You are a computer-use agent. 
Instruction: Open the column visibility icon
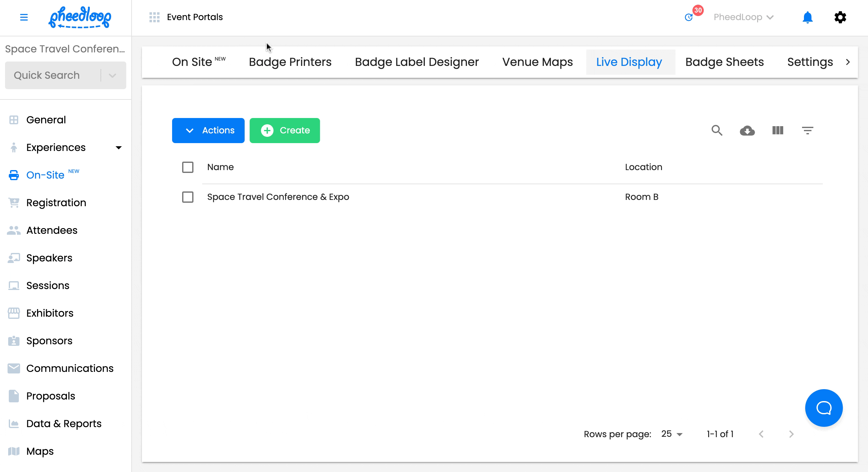coord(778,131)
